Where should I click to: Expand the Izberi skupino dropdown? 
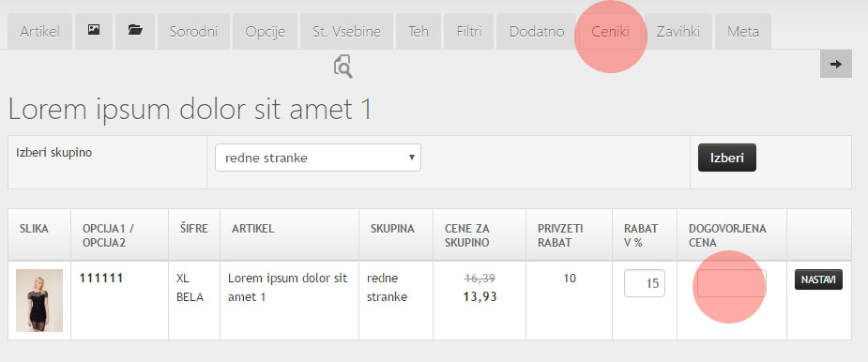coord(318,158)
